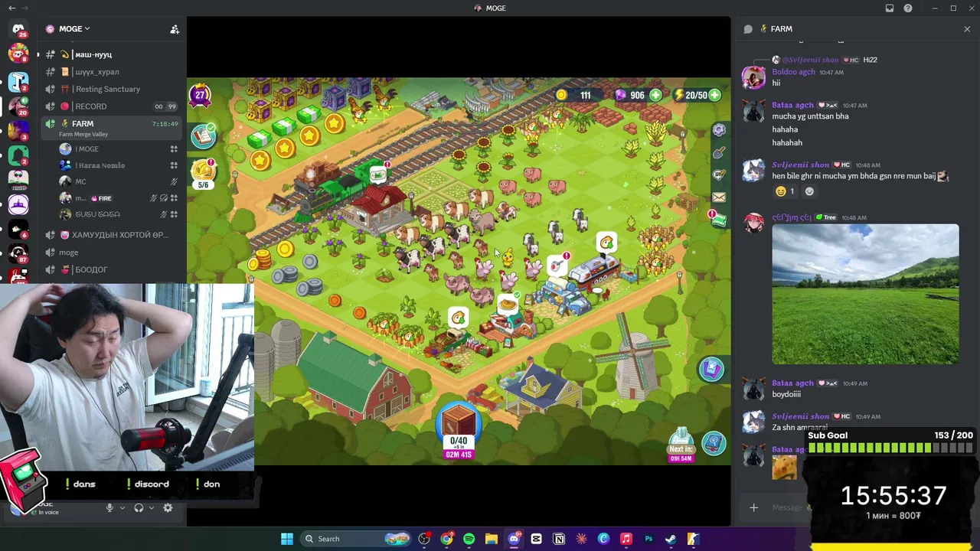Toggle microphone mute in Discord
Screen dimensions: 980x551
pyautogui.click(x=109, y=508)
